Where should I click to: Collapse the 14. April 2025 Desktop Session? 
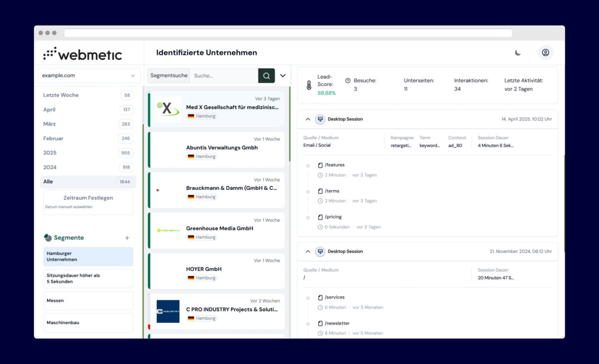308,119
